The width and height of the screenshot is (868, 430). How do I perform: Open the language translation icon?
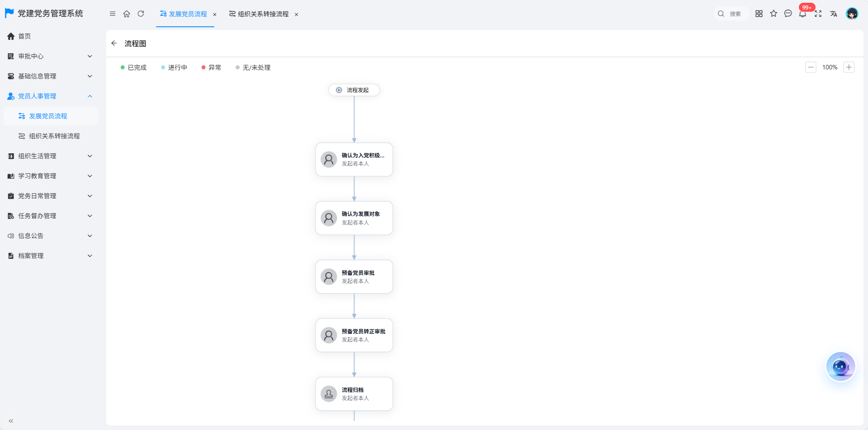tap(833, 14)
